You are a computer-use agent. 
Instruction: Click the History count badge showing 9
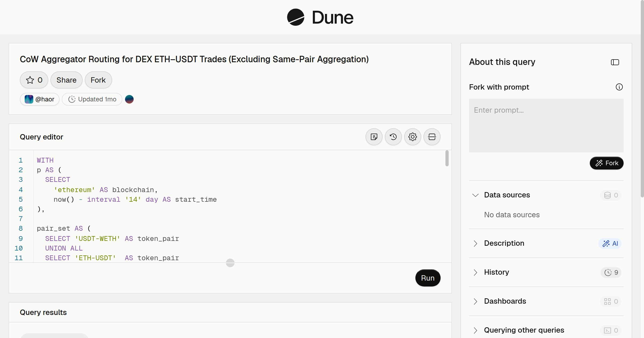(x=611, y=272)
